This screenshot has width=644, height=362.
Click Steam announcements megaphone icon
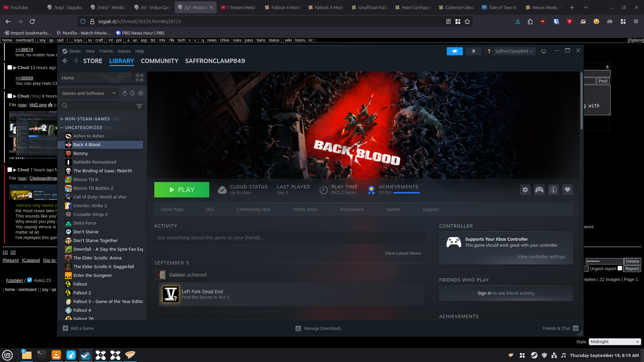(455, 51)
